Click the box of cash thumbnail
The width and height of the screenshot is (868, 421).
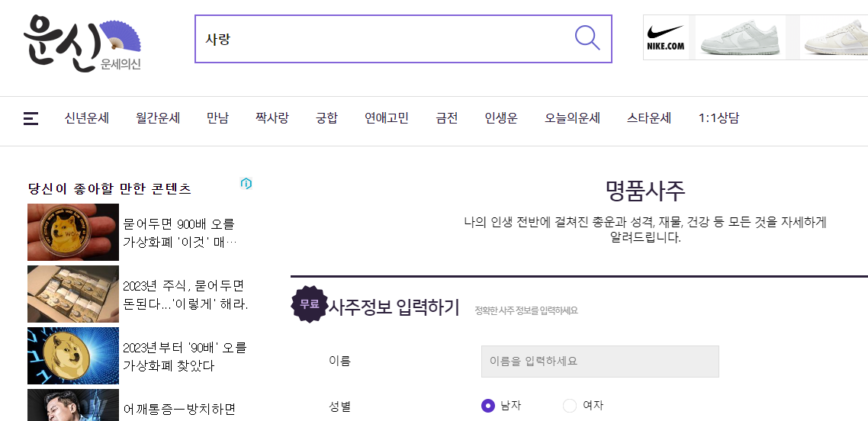[73, 294]
